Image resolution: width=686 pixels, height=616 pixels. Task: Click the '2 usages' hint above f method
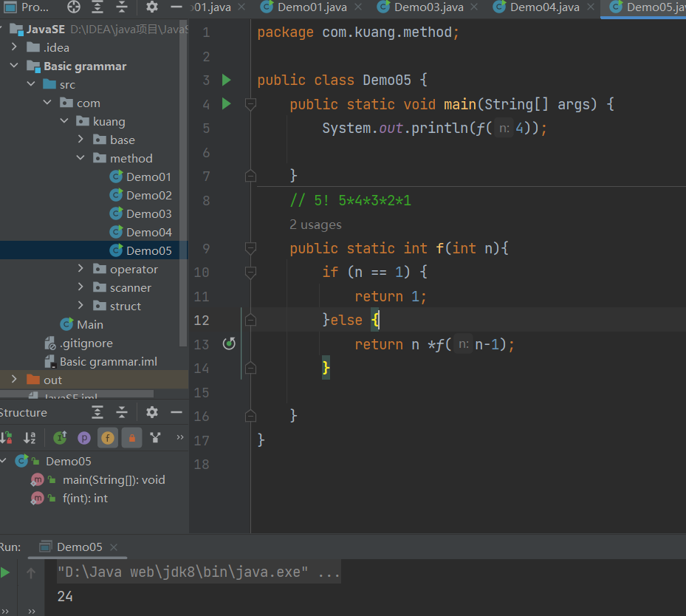click(x=315, y=225)
